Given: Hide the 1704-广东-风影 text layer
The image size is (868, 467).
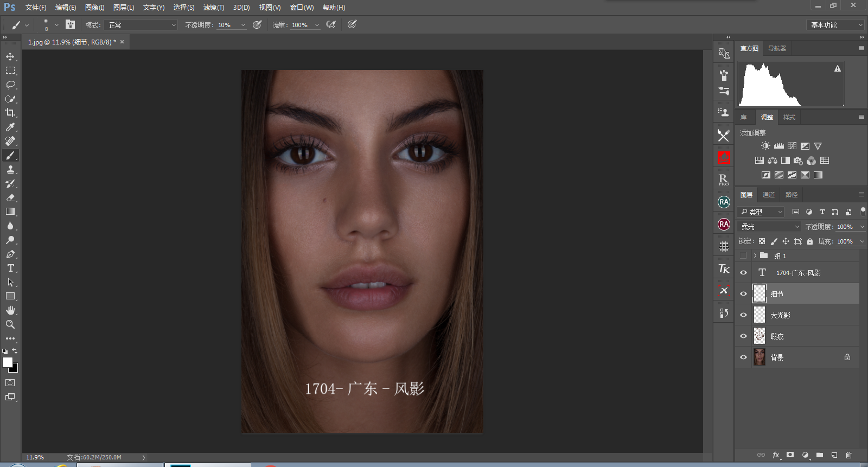Looking at the screenshot, I should (744, 273).
